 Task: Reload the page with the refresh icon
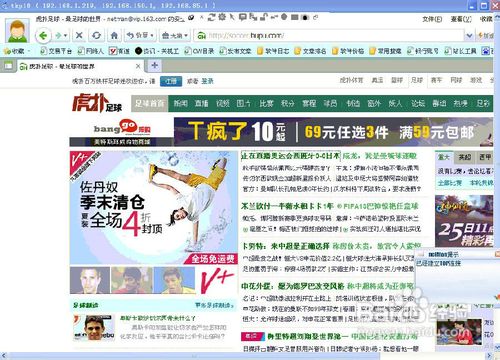(97, 35)
